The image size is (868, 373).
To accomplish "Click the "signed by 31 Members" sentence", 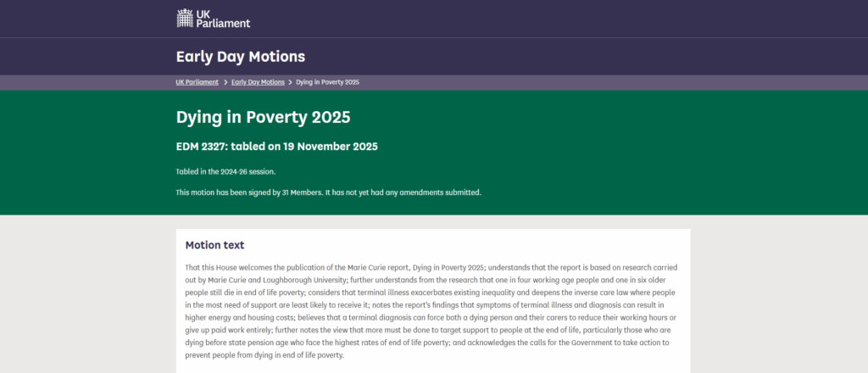I will pyautogui.click(x=328, y=192).
